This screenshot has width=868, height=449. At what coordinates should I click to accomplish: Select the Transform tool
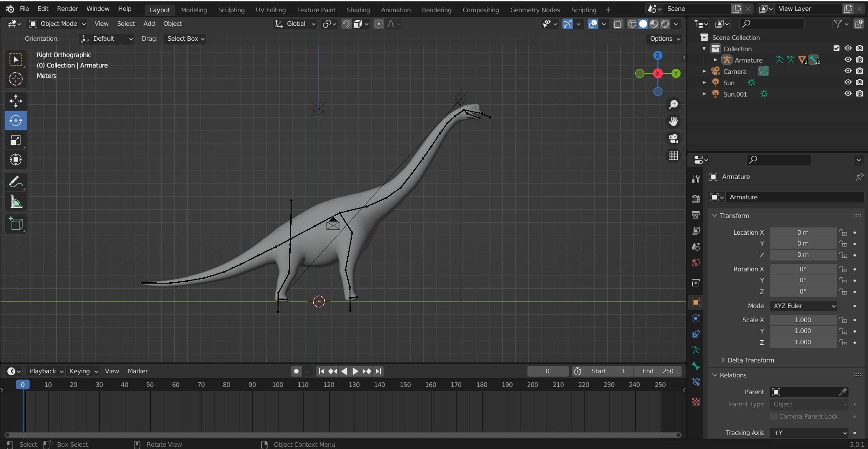pyautogui.click(x=16, y=159)
